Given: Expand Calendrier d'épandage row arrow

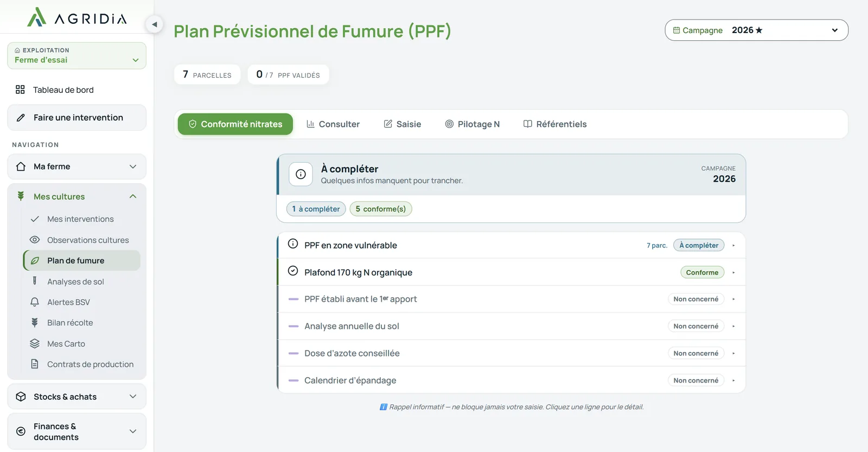Looking at the screenshot, I should pyautogui.click(x=733, y=380).
